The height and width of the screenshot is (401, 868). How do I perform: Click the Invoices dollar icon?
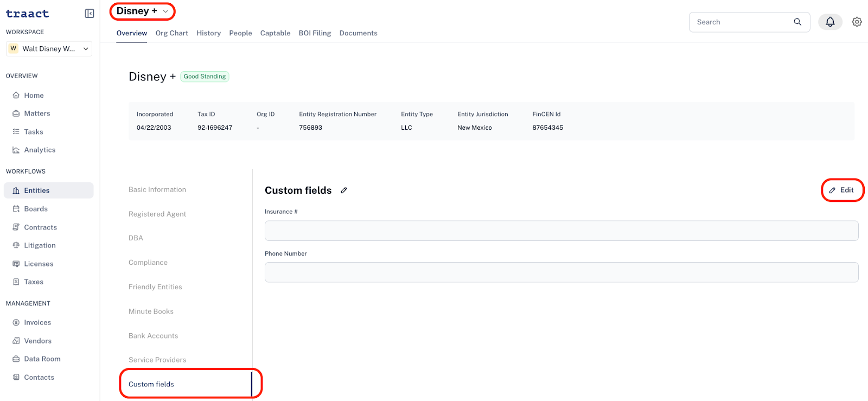pos(16,322)
